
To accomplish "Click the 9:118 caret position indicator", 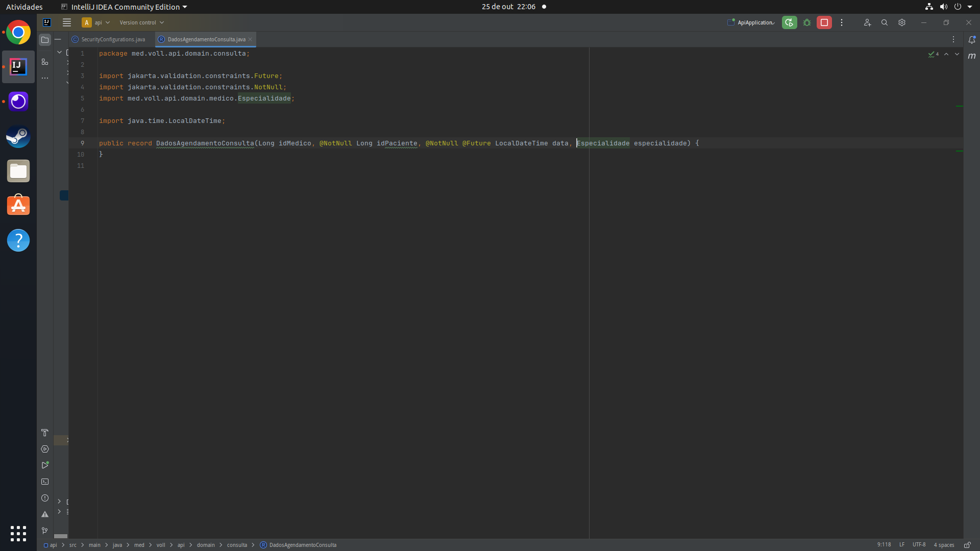I will (884, 545).
